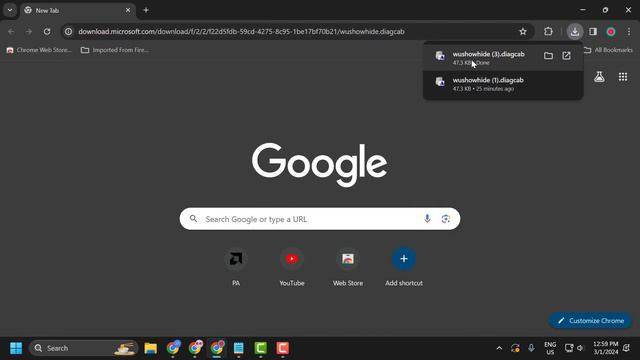The height and width of the screenshot is (360, 640).
Task: Start voice search with microphone icon
Action: [x=427, y=219]
